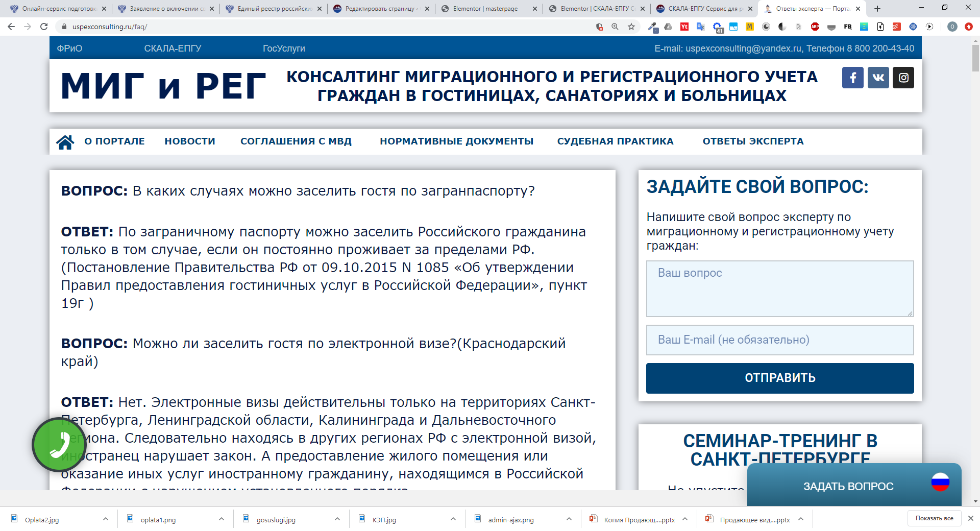
Task: Expand options for admin-ajax.png download
Action: click(569, 519)
